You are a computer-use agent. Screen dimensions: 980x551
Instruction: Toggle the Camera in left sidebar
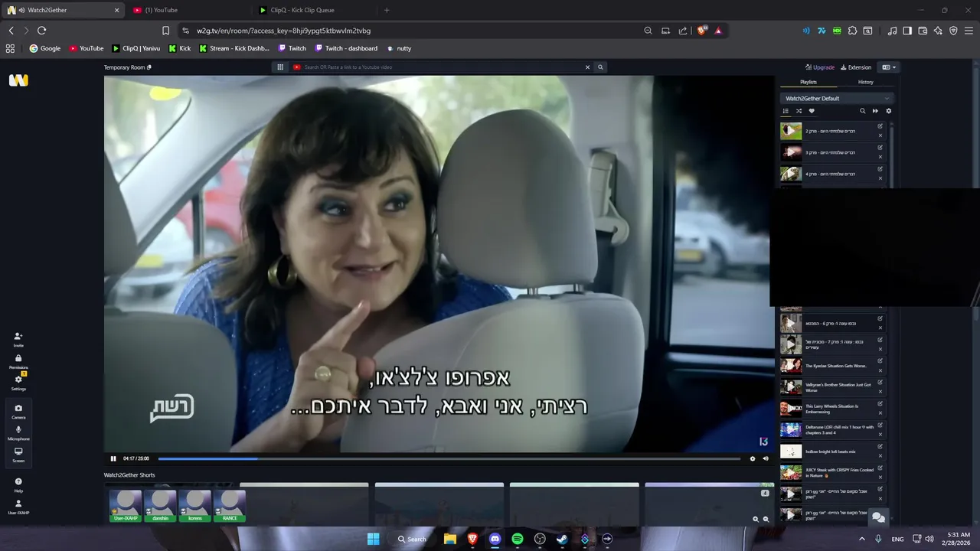18,411
